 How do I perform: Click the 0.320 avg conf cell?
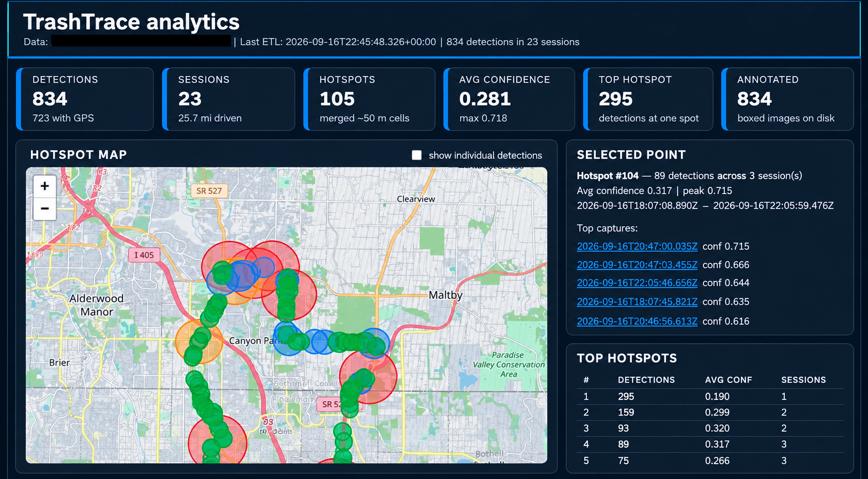(x=717, y=428)
